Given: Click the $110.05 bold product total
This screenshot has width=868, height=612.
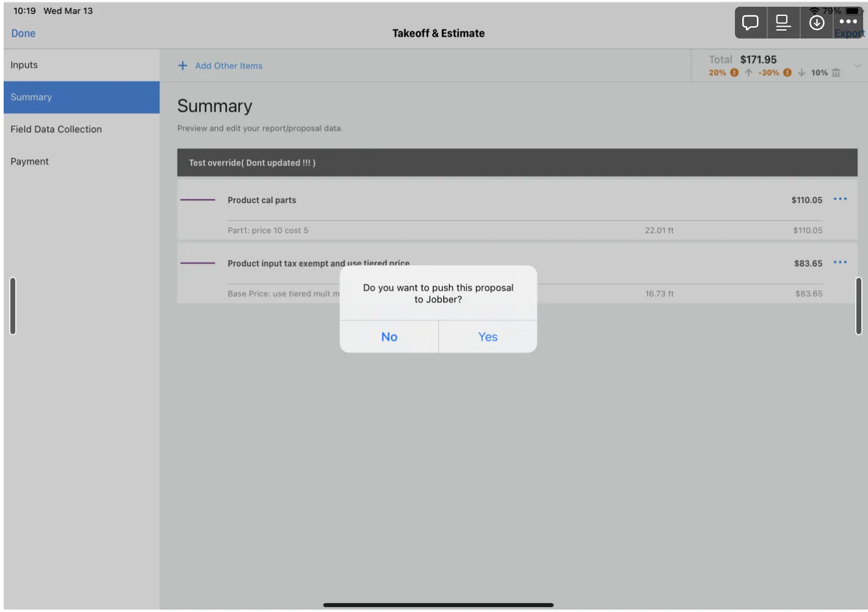Looking at the screenshot, I should point(807,200).
